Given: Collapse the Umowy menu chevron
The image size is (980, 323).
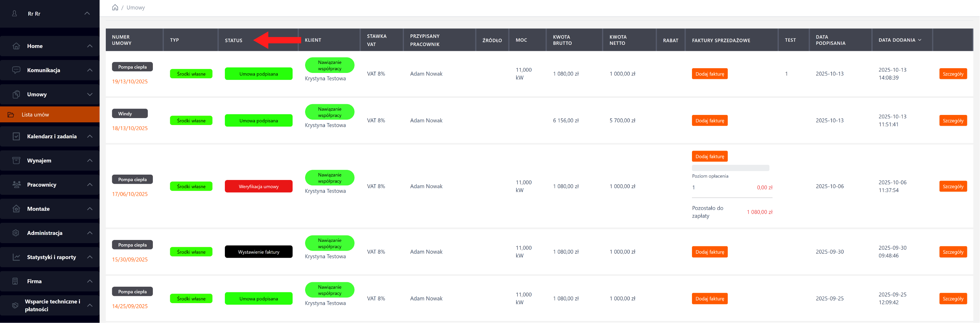Looking at the screenshot, I should [x=90, y=94].
